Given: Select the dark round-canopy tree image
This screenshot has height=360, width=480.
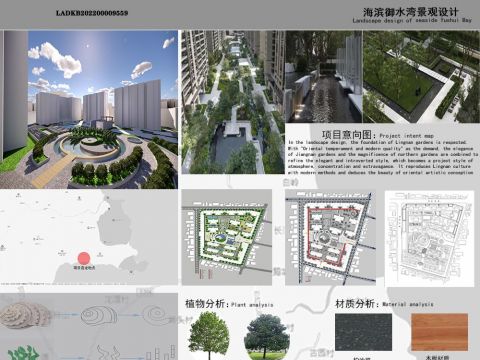Looking at the screenshot, I should click(267, 336).
